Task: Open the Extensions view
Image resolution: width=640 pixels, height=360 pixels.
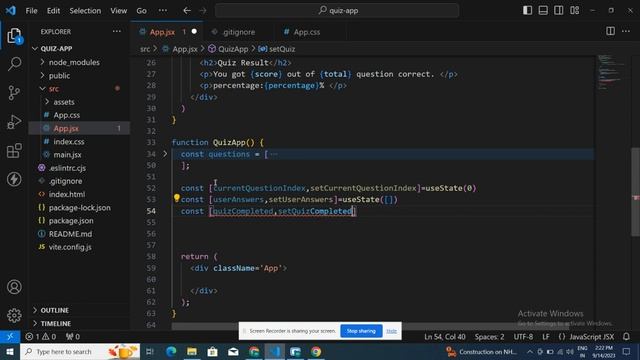Action: click(14, 150)
